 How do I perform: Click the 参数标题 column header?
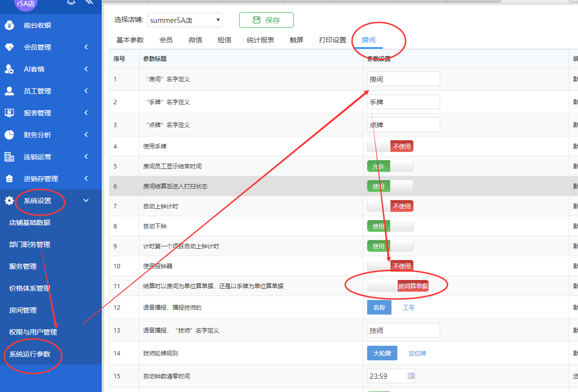[x=155, y=58]
